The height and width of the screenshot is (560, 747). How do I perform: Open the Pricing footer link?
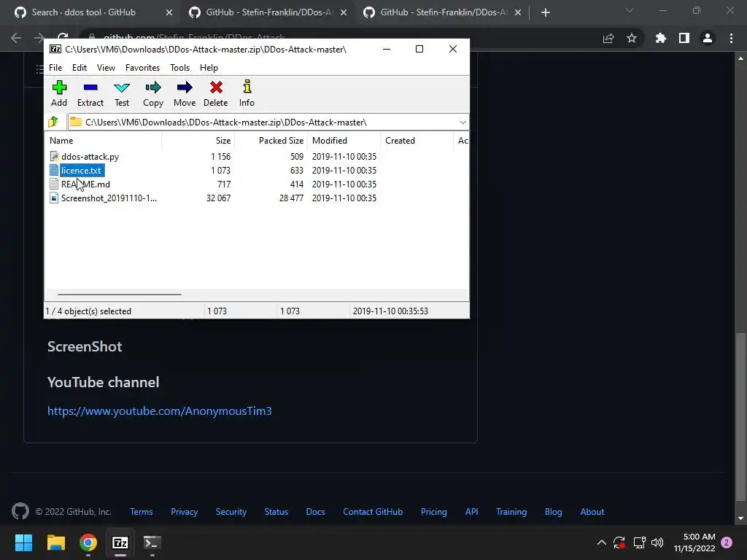pyautogui.click(x=433, y=511)
